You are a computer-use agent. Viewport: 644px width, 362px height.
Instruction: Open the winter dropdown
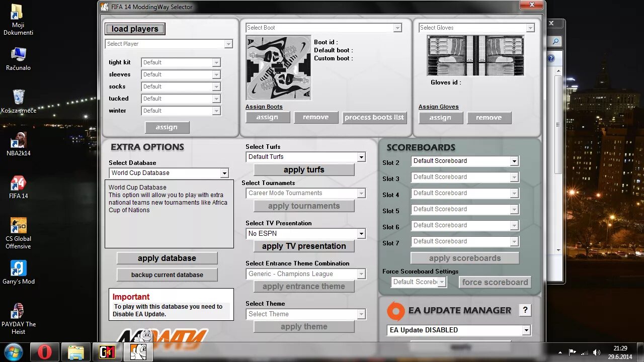[x=181, y=111]
